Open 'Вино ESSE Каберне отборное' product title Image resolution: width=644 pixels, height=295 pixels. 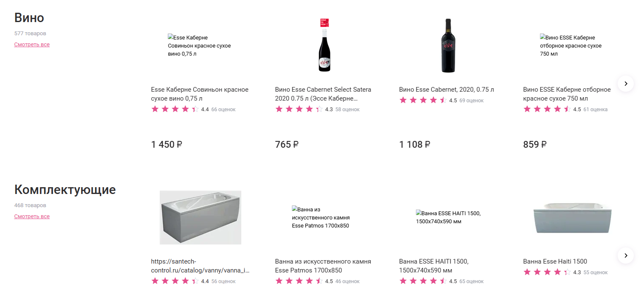567,94
